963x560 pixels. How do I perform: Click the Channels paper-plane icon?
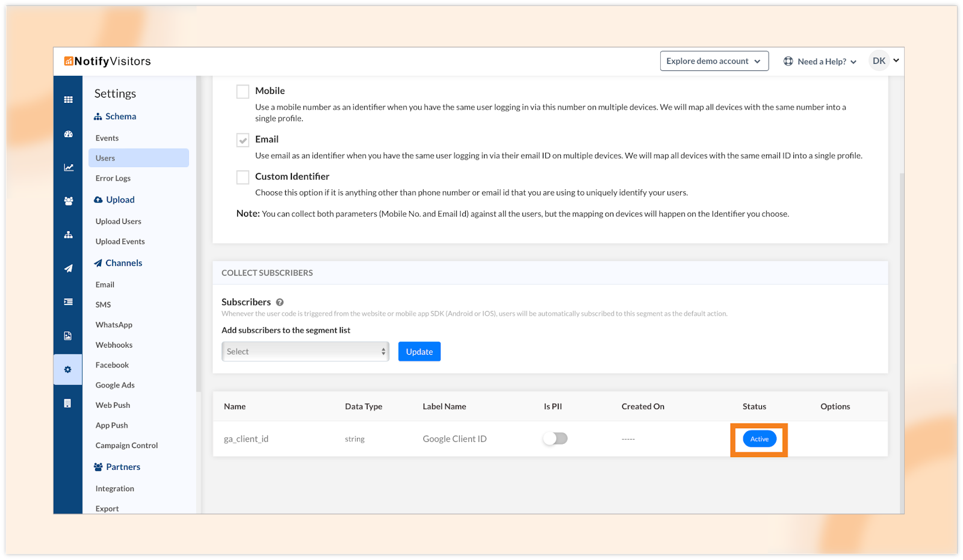tap(98, 263)
